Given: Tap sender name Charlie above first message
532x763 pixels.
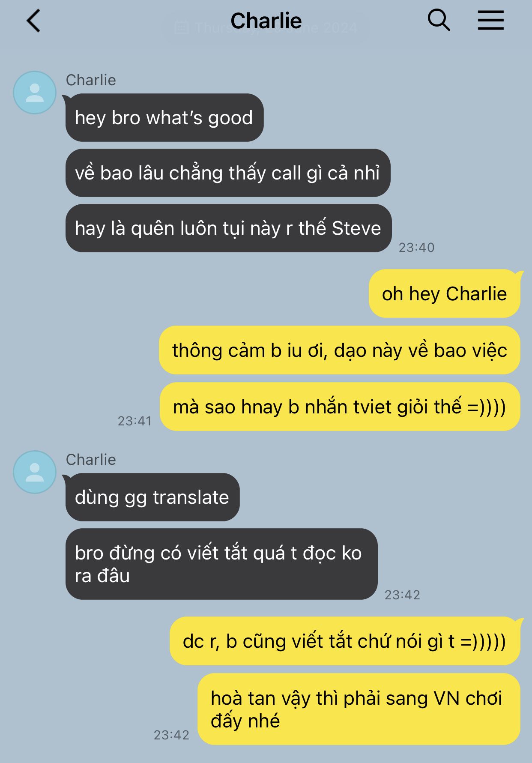Looking at the screenshot, I should pos(91,80).
